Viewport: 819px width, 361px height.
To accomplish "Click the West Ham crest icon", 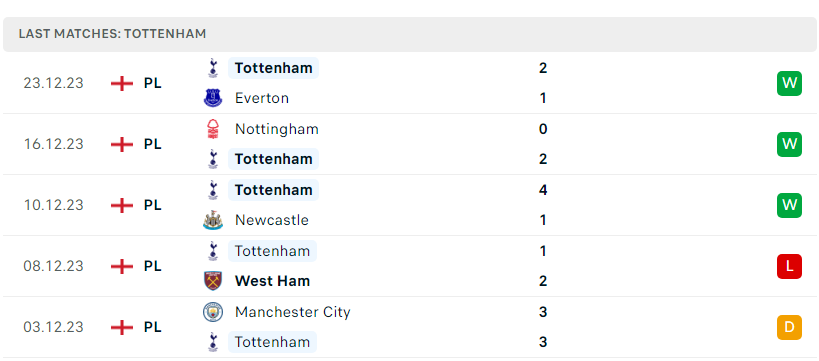I will pyautogui.click(x=213, y=281).
